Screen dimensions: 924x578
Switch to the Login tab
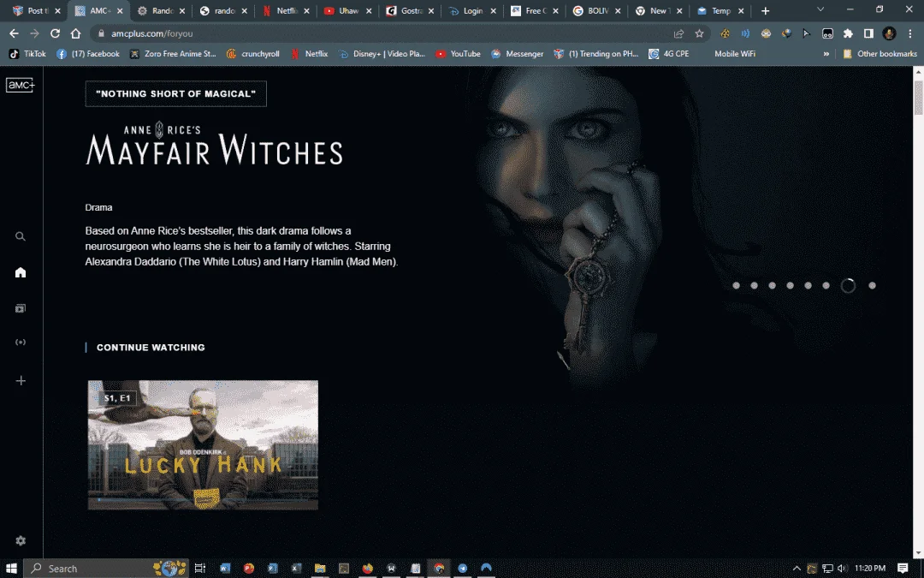pyautogui.click(x=472, y=10)
